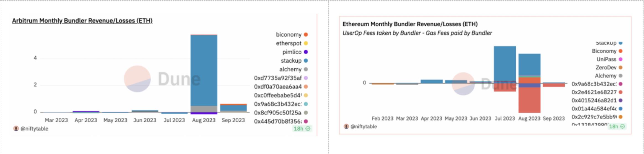Click the Aug 2023 red negative bar in Ethereum chart
Screen dimensions: 644x154
[529, 100]
